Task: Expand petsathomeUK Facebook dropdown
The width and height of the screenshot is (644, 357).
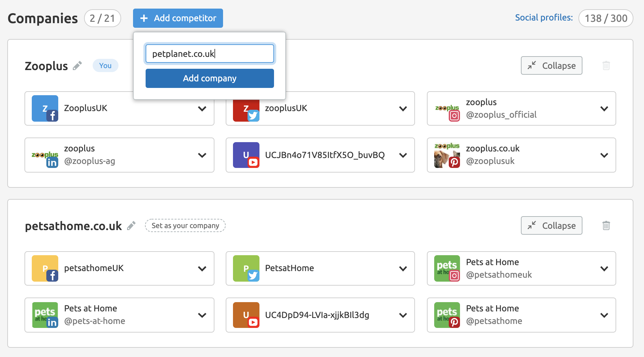Action: pyautogui.click(x=202, y=268)
